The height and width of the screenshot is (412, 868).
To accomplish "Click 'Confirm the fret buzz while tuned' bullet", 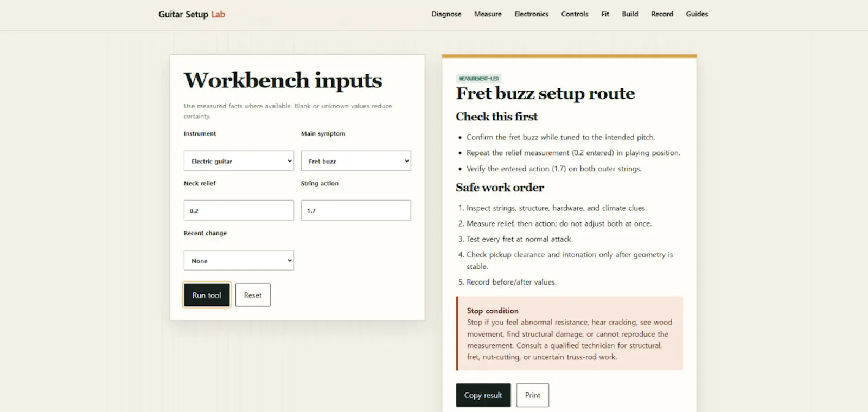I will click(560, 137).
